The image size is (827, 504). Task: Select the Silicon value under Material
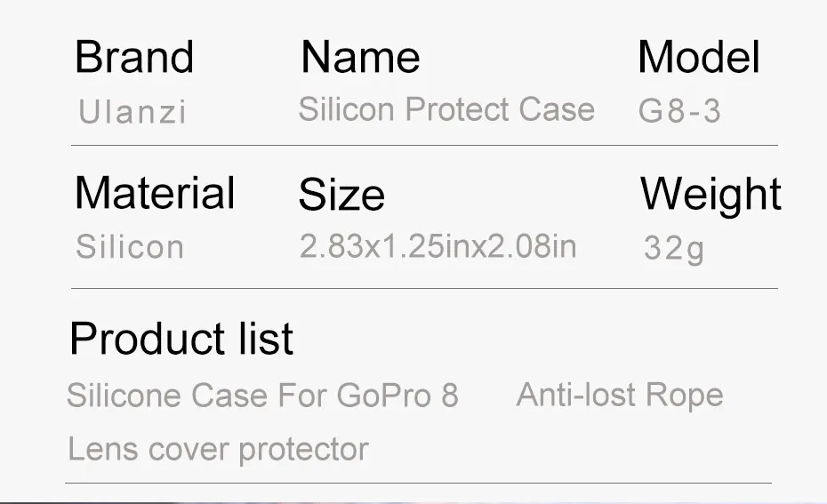(x=130, y=246)
